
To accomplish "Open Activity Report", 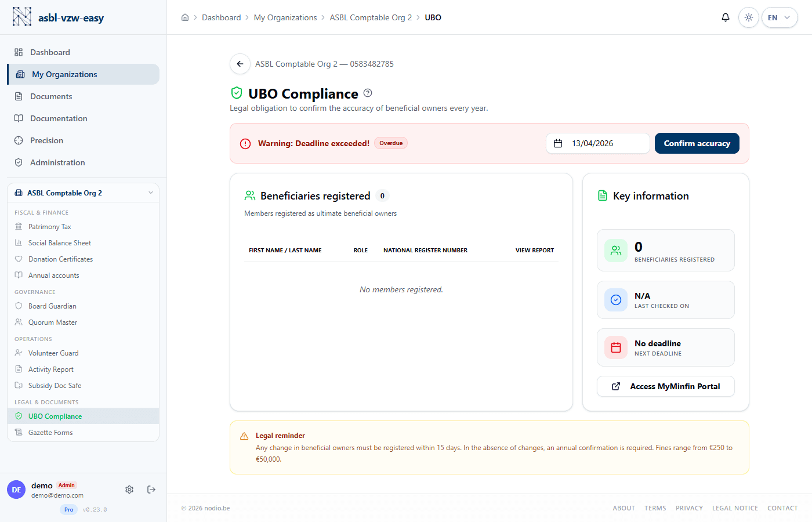I will pos(83,369).
